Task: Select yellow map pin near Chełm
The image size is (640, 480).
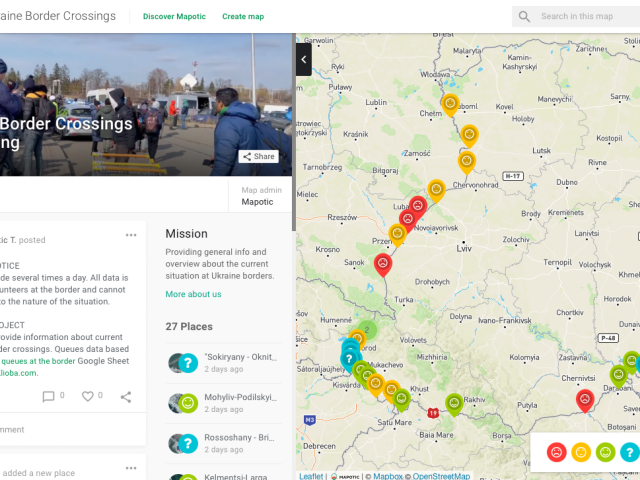Action: 450,104
